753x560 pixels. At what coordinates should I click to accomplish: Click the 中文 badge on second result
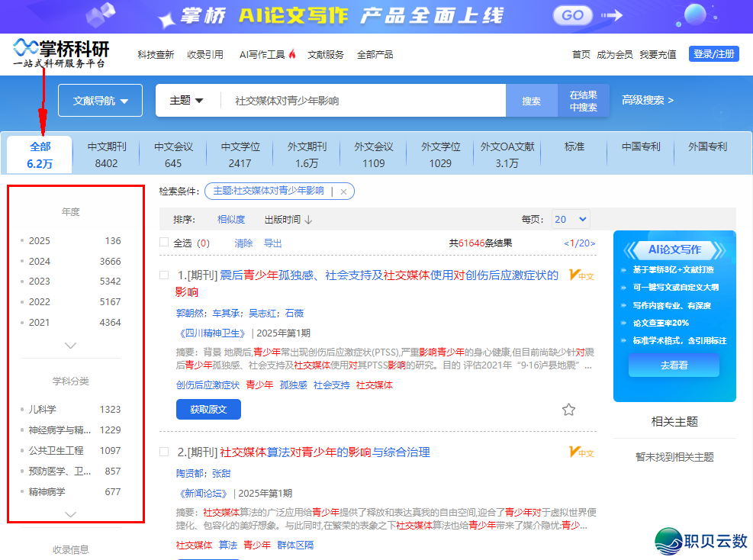[581, 452]
